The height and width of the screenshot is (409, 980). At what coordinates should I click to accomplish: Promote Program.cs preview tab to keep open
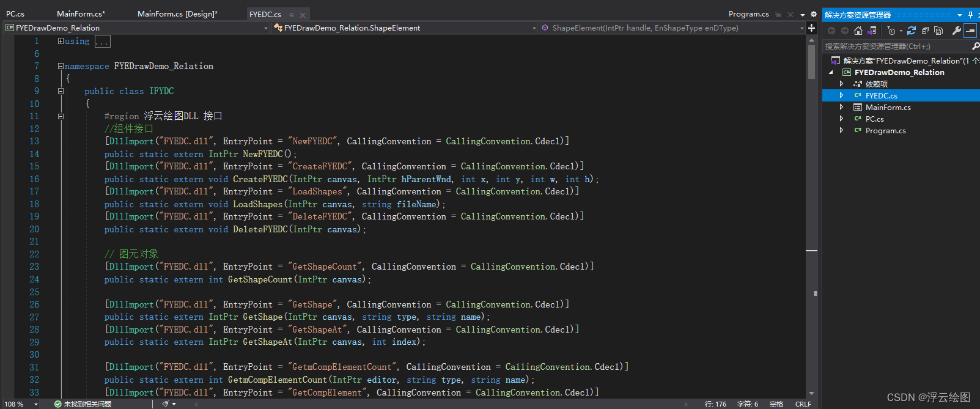(778, 14)
